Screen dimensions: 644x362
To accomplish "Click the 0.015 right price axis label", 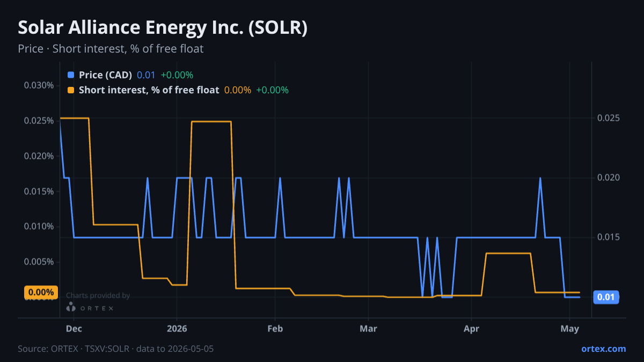I will 608,237.
